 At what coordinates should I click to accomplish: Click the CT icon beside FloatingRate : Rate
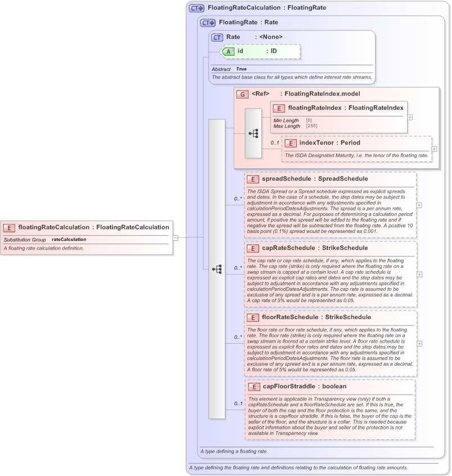click(208, 23)
